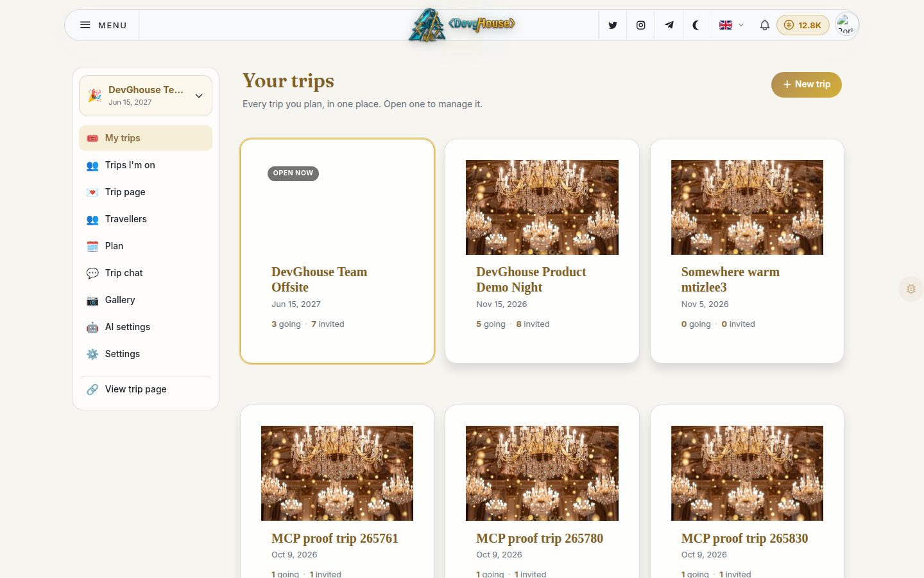Open the Gallery section
This screenshot has height=578, width=924.
[x=146, y=300]
